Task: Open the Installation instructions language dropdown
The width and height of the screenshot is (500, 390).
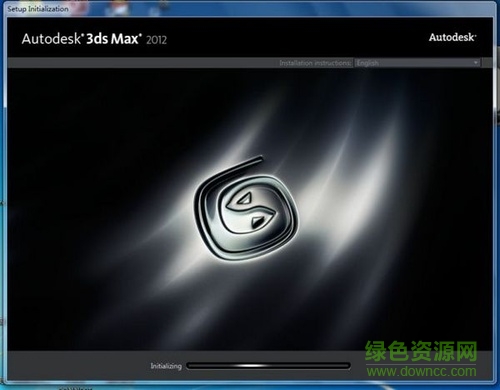Action: [417, 63]
